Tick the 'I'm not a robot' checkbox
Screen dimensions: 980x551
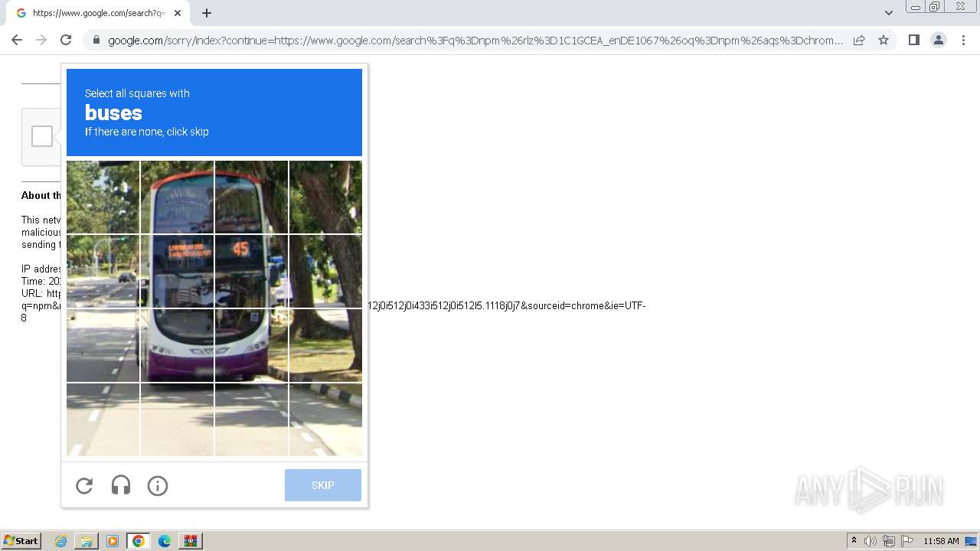tap(42, 136)
